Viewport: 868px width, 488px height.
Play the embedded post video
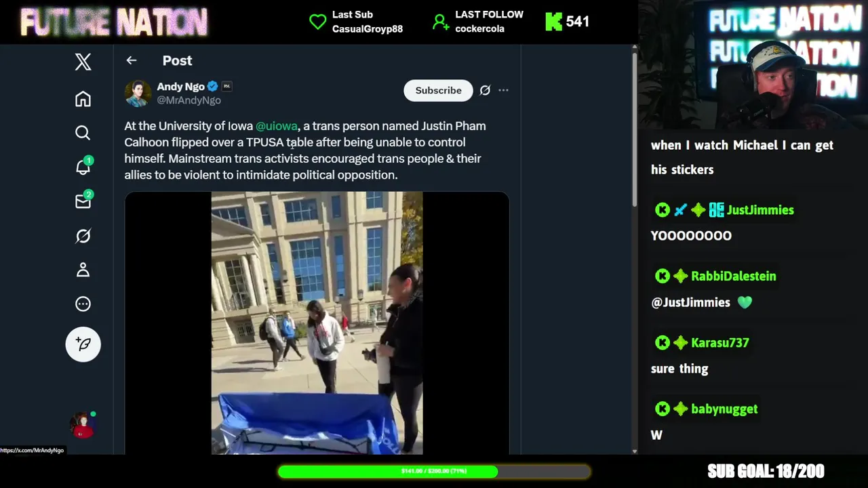pyautogui.click(x=317, y=323)
